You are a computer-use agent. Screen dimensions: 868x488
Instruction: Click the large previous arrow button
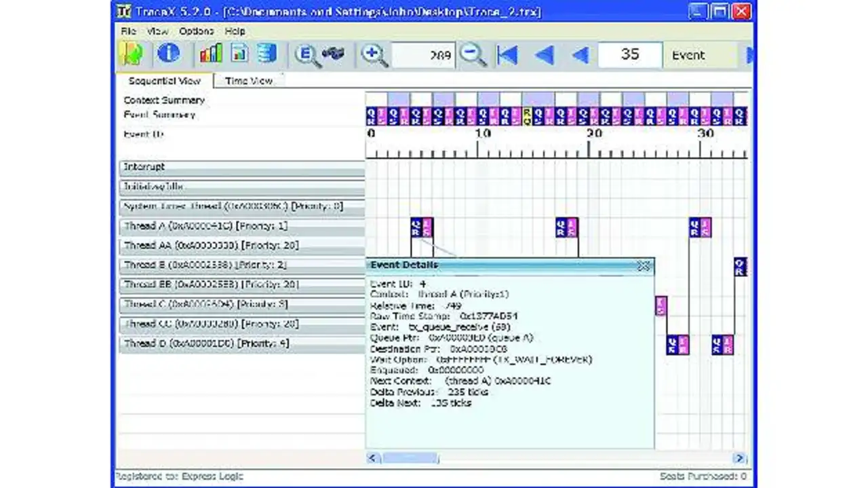pyautogui.click(x=544, y=55)
